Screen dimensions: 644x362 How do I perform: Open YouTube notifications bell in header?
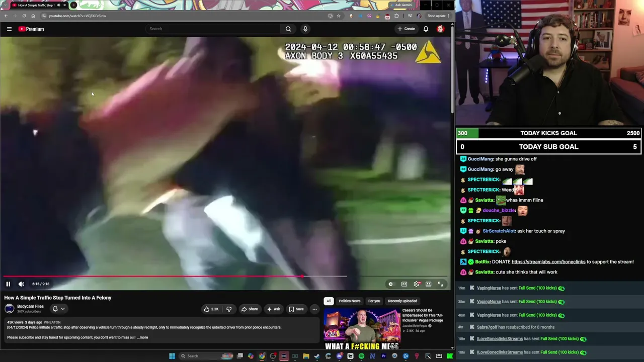pyautogui.click(x=426, y=29)
